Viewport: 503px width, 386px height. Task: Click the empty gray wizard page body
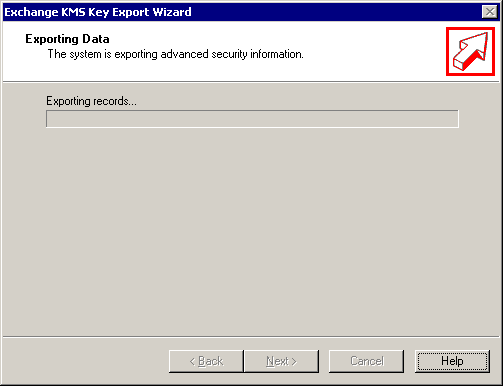(x=251, y=230)
